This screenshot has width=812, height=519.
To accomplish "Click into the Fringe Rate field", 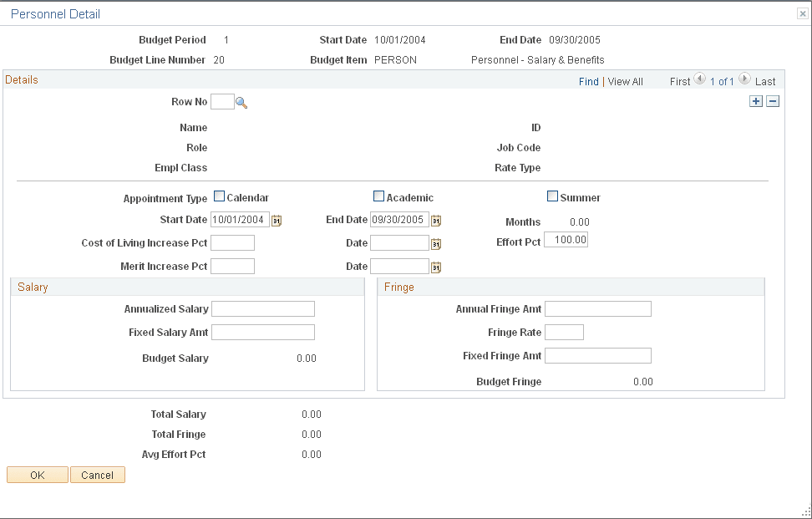I will coord(564,332).
